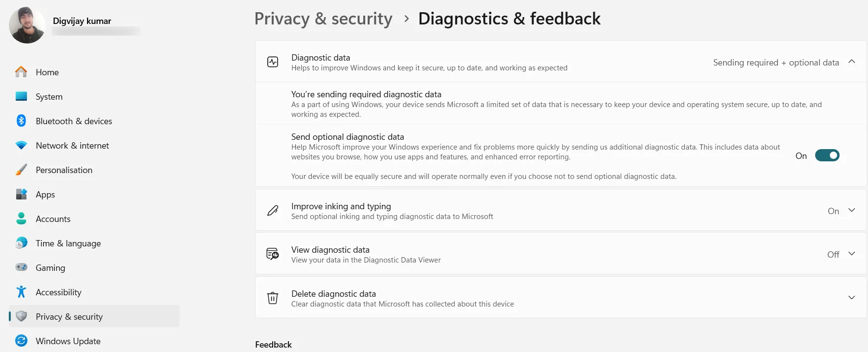
Task: Collapse the Diagnostic data section
Action: (852, 62)
